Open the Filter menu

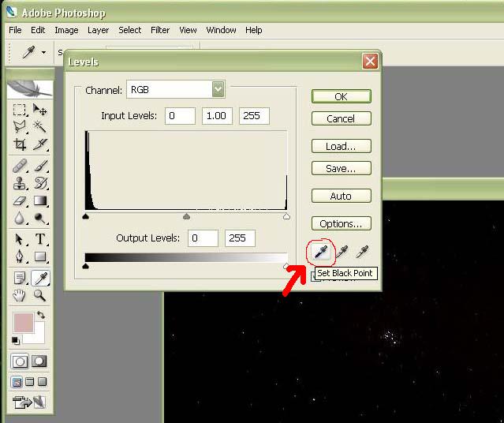pyautogui.click(x=160, y=30)
